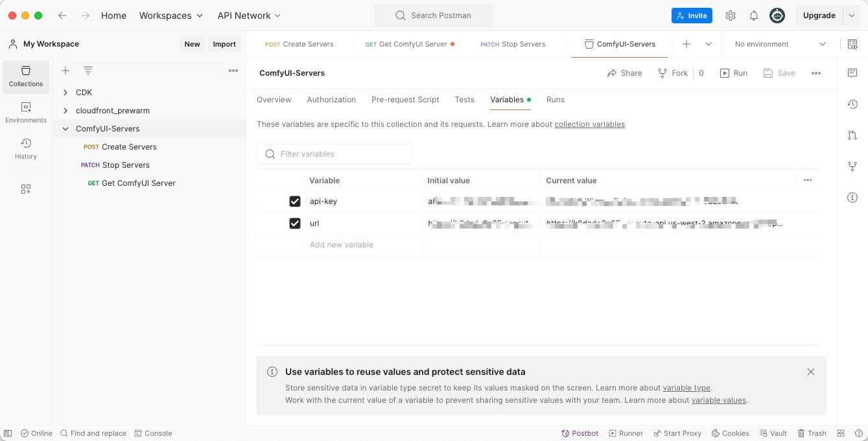Screen dimensions: 868x441
Task: Click the plus icon to create new collection
Action: click(65, 71)
